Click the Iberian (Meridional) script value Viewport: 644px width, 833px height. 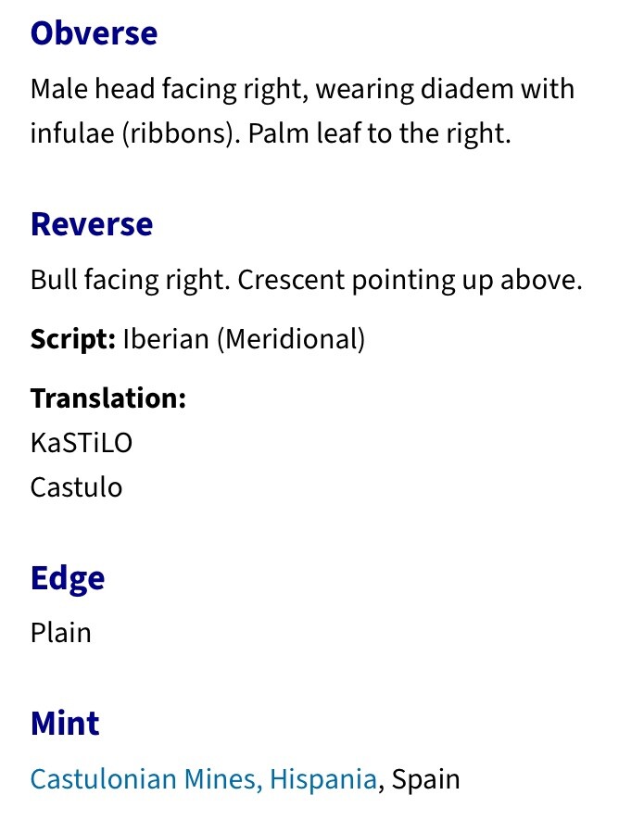[x=244, y=339]
